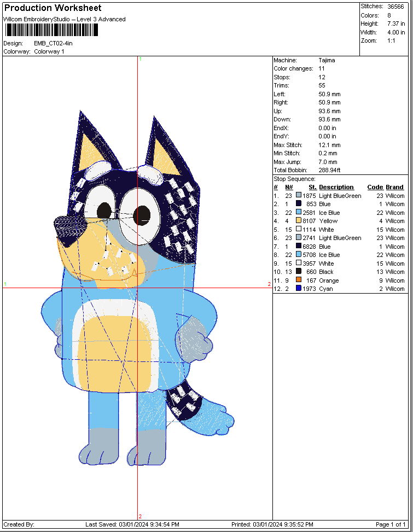The height and width of the screenshot is (532, 413).
Task: Click the Production Worksheet title
Action: click(53, 8)
